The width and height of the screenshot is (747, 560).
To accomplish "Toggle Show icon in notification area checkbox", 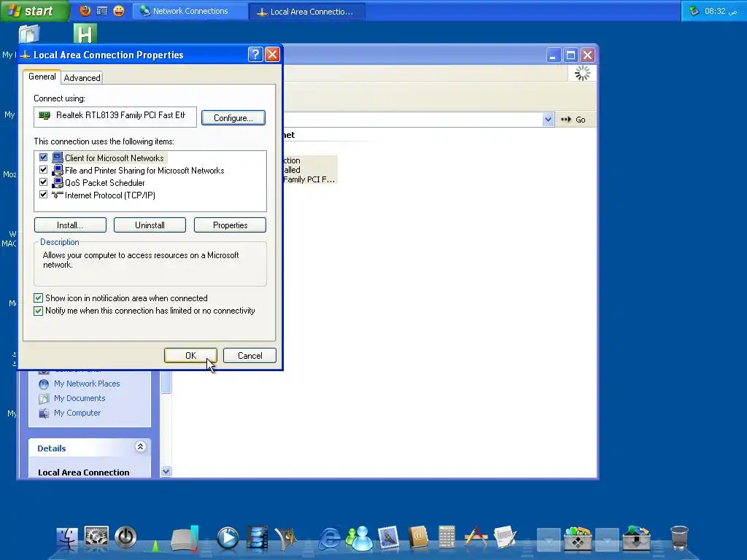I will [38, 298].
